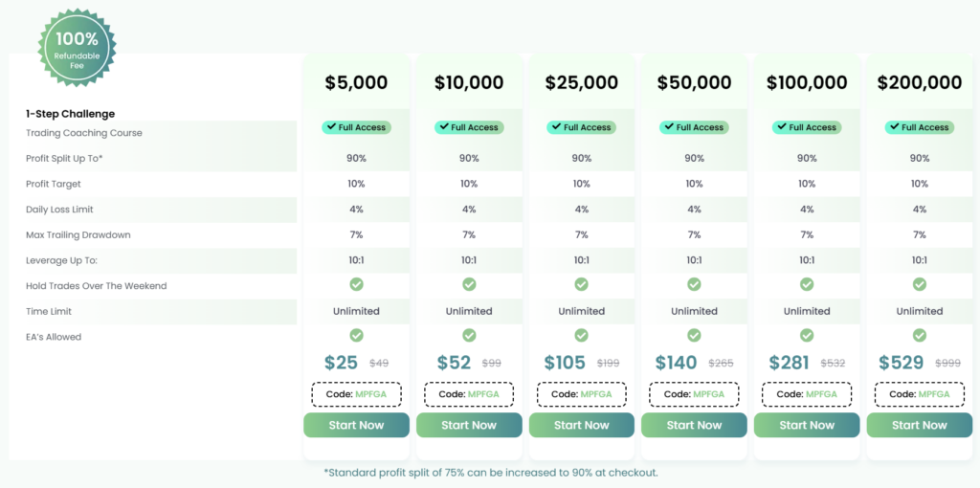Select the $10,000 account size header

[x=469, y=83]
